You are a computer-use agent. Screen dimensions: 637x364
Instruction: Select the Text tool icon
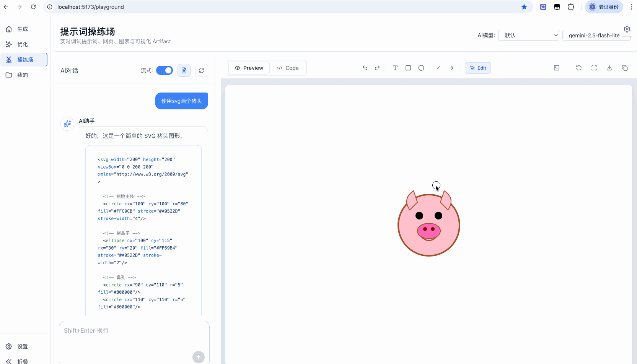(395, 68)
